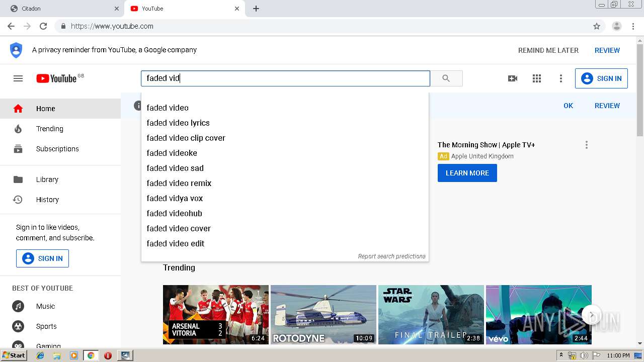Image resolution: width=644 pixels, height=362 pixels.
Task: Click into the YouTube search field
Action: click(x=285, y=78)
